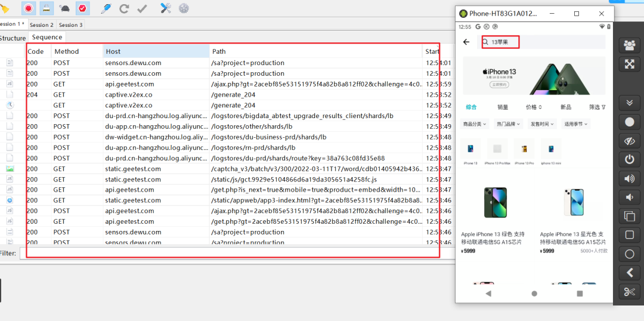This screenshot has width=644, height=321.
Task: Click the volume down speaker icon
Action: coord(629,197)
